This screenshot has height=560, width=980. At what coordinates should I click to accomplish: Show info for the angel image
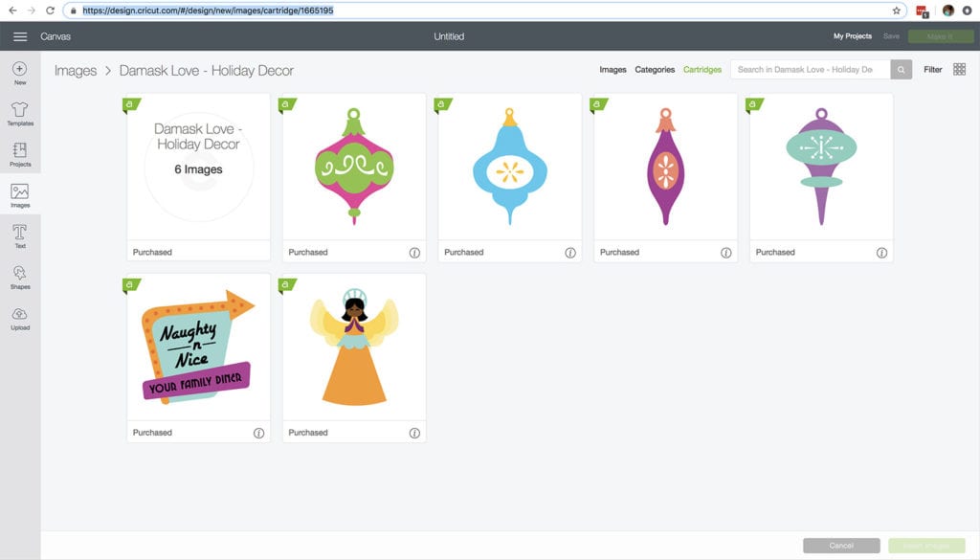(x=414, y=433)
